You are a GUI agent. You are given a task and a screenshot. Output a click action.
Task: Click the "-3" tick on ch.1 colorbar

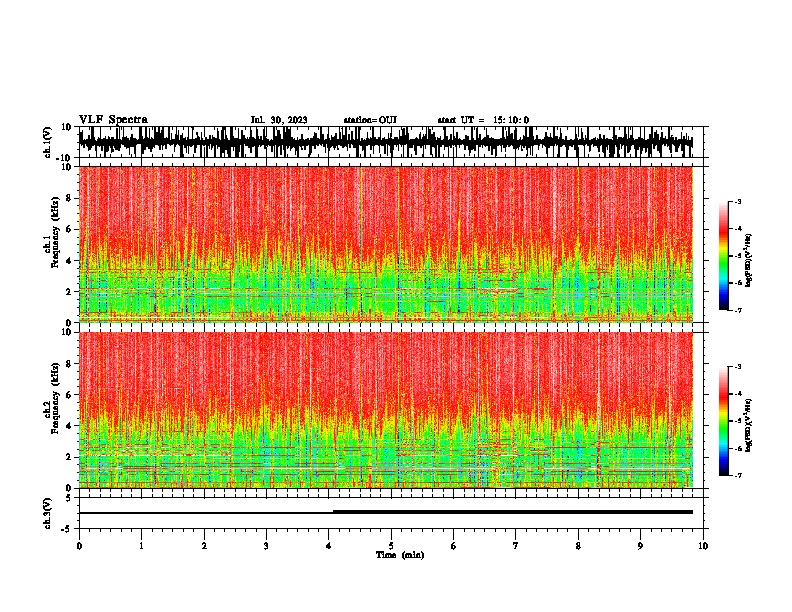point(737,202)
